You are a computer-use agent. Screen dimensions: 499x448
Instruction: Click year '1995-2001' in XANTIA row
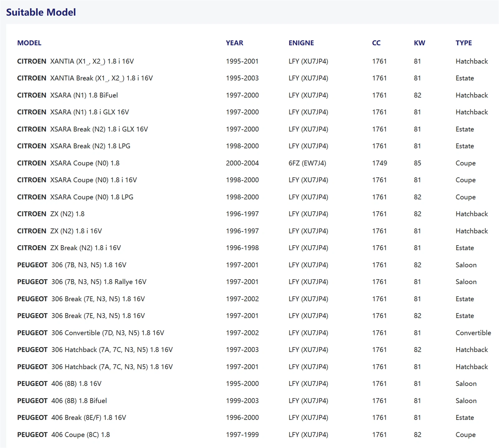(242, 61)
